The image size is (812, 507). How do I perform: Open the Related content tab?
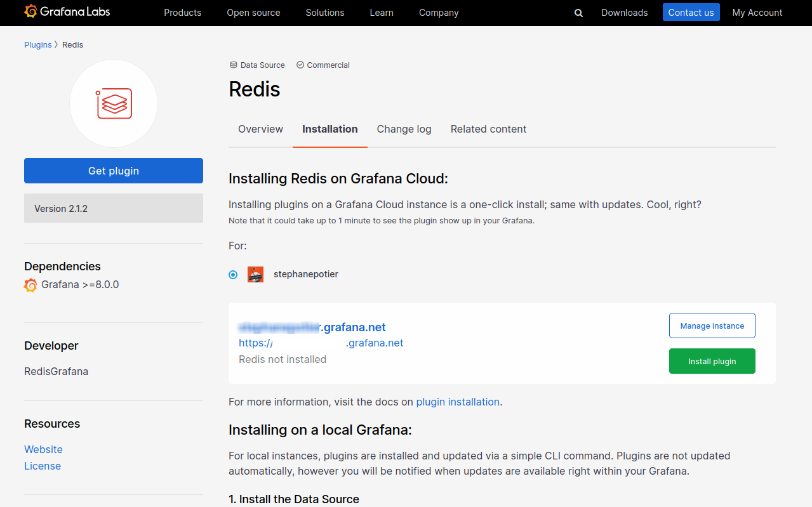click(x=488, y=129)
